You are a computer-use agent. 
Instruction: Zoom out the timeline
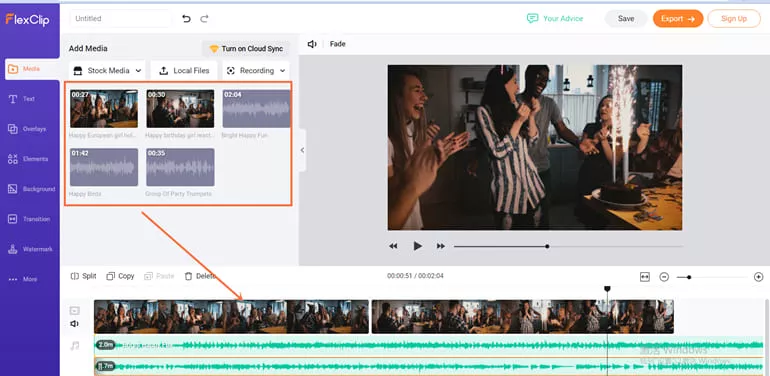click(x=664, y=277)
